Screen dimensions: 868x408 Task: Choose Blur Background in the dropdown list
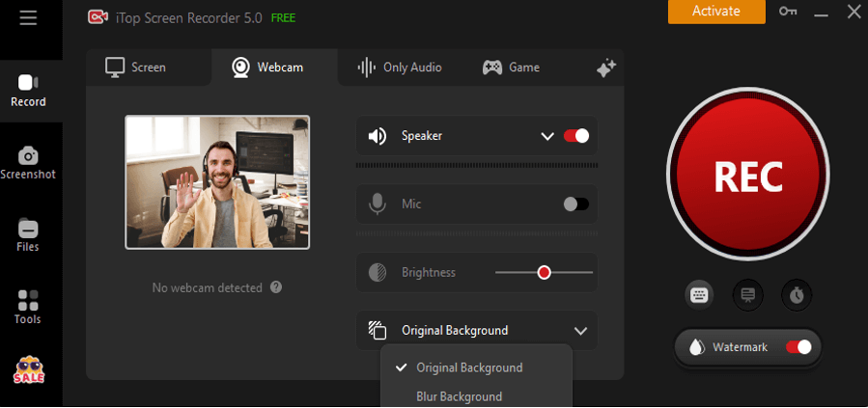pyautogui.click(x=477, y=396)
